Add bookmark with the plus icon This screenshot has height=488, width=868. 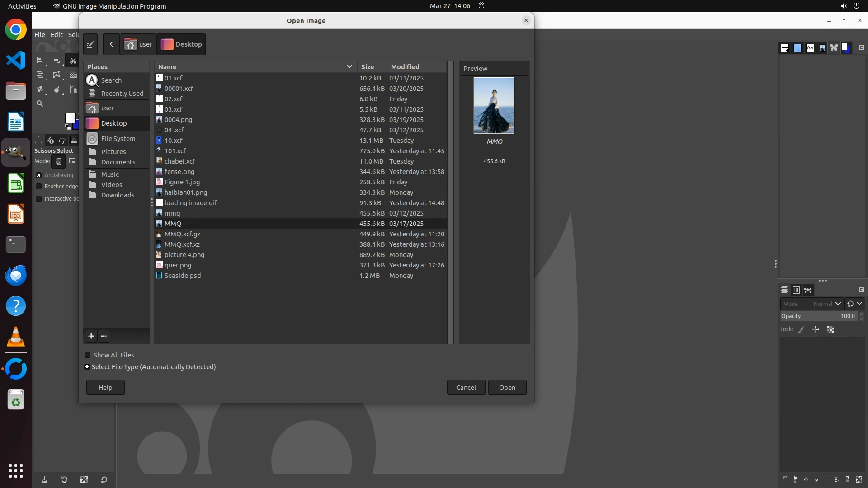tap(91, 336)
